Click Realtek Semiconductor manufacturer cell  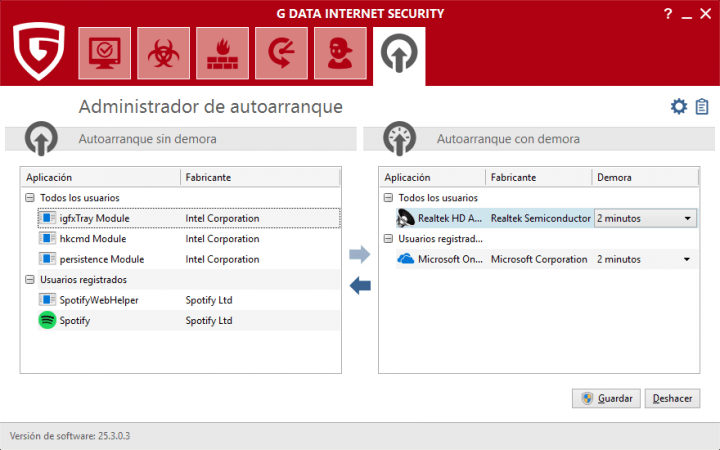tap(540, 218)
